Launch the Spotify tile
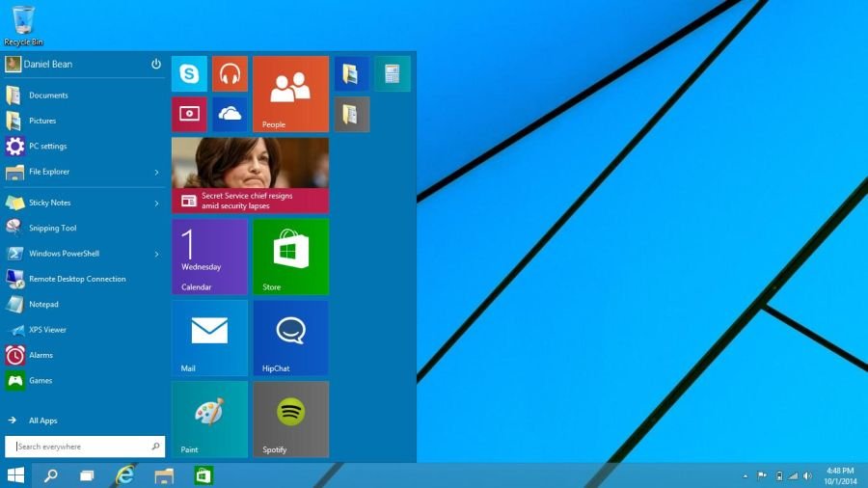The height and width of the screenshot is (488, 868). (x=290, y=419)
